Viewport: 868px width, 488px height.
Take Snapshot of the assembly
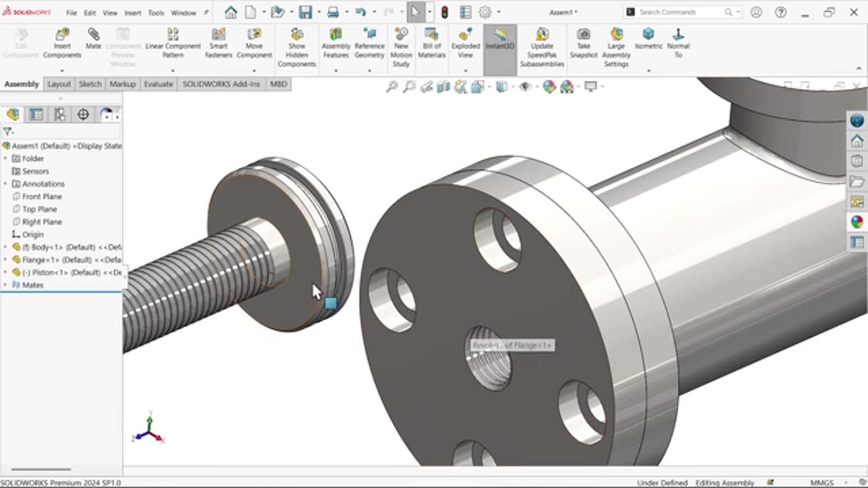[583, 42]
